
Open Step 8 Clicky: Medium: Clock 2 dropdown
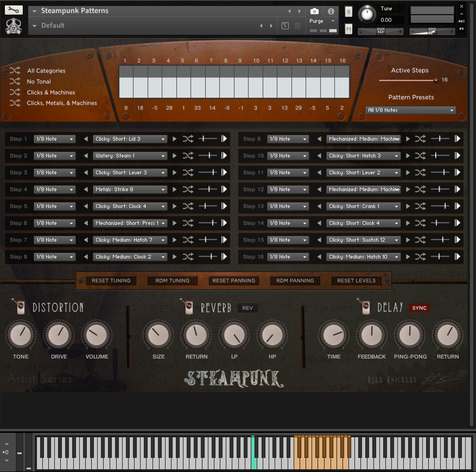[x=130, y=257]
